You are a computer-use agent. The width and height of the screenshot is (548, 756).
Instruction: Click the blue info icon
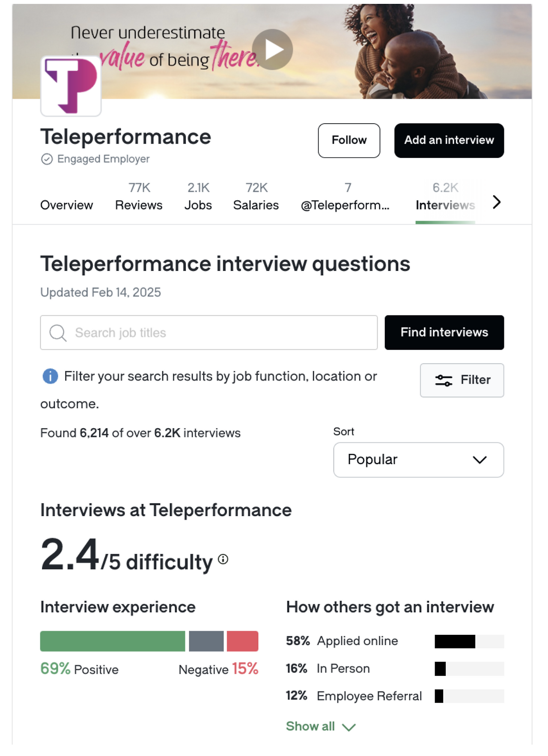click(50, 376)
